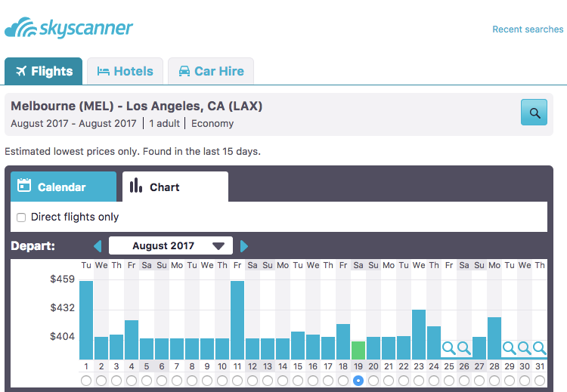Open the Hotels tab

pyautogui.click(x=125, y=71)
